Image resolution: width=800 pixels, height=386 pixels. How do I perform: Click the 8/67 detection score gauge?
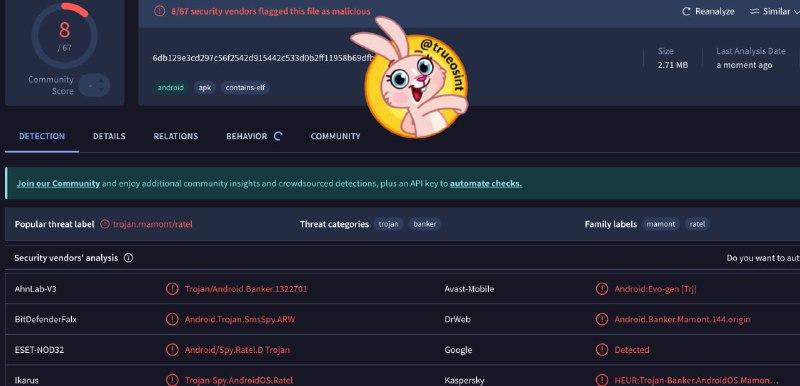point(64,36)
